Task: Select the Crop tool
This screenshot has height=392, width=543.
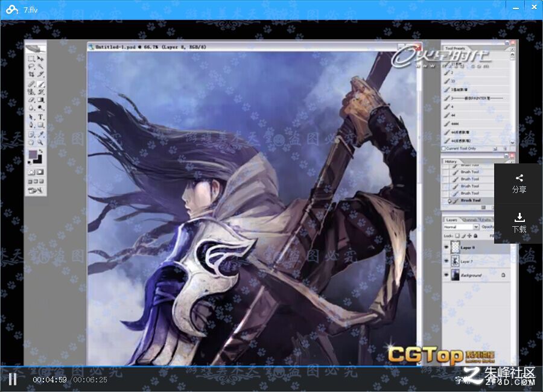Action: [x=31, y=74]
